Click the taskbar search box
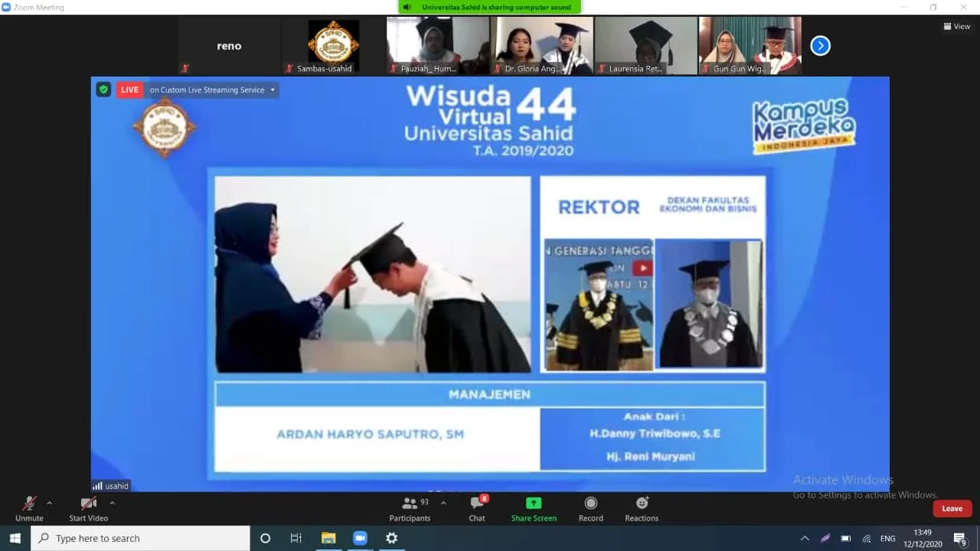980x551 pixels. [140, 538]
